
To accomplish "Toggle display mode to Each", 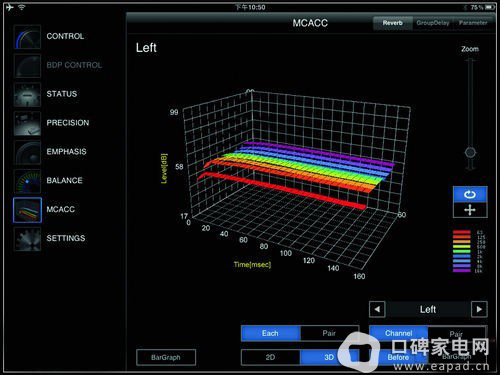I will coord(270,333).
